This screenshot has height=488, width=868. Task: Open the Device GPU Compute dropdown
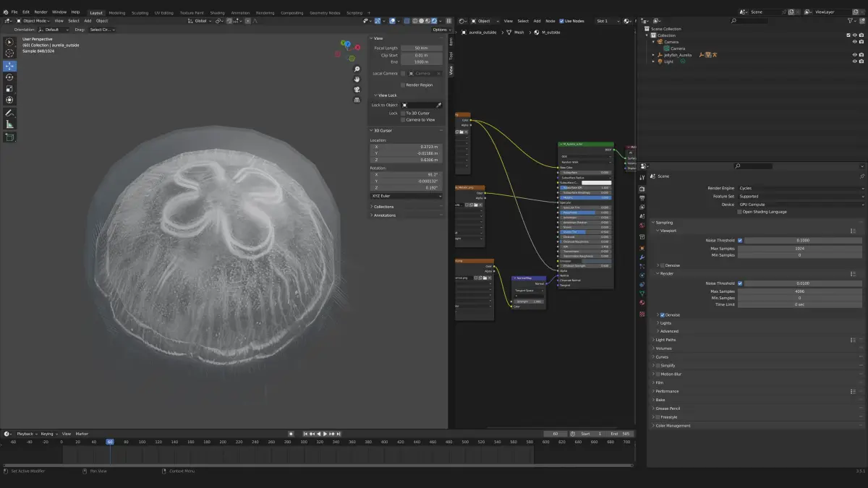pyautogui.click(x=801, y=205)
